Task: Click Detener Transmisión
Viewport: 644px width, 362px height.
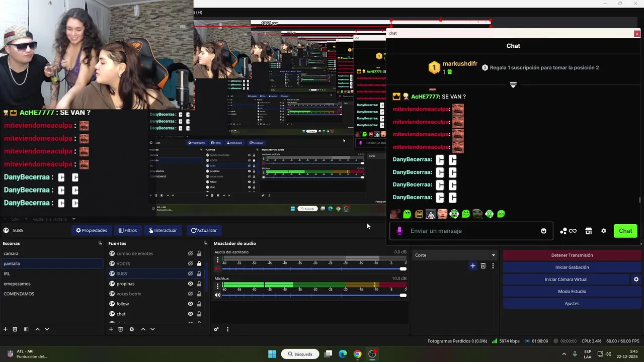Action: 572,255
